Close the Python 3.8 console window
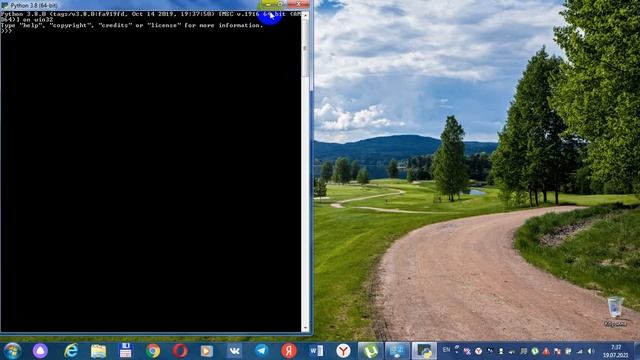The width and height of the screenshot is (640, 360). pos(298,4)
